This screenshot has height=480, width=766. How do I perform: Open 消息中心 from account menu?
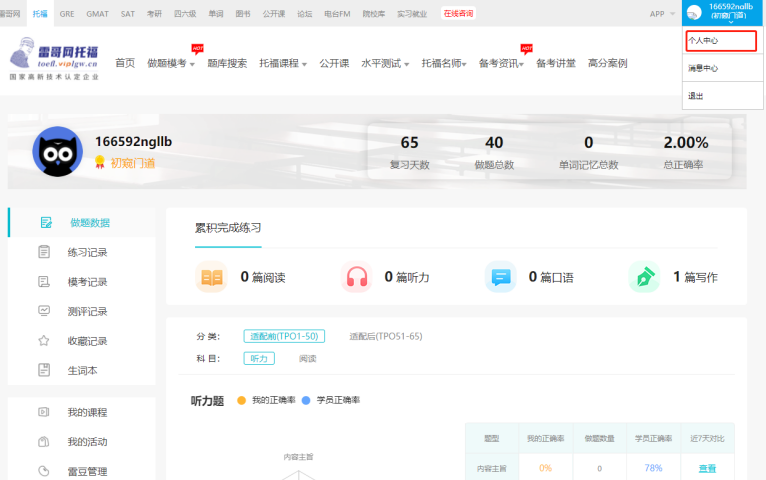tap(723, 68)
